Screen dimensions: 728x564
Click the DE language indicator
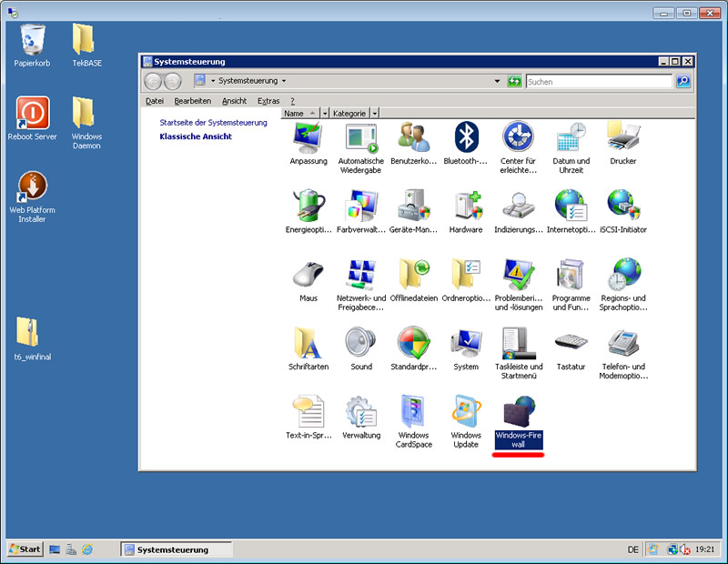tap(632, 549)
